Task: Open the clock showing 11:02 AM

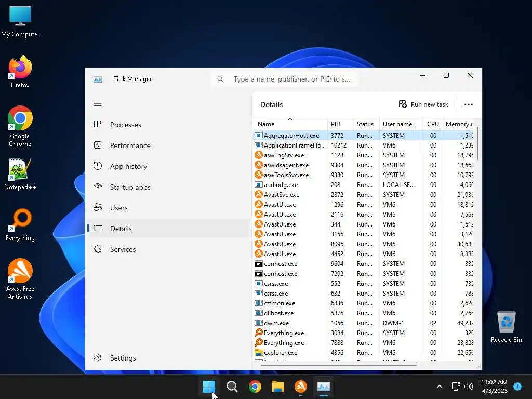Action: 495,387
